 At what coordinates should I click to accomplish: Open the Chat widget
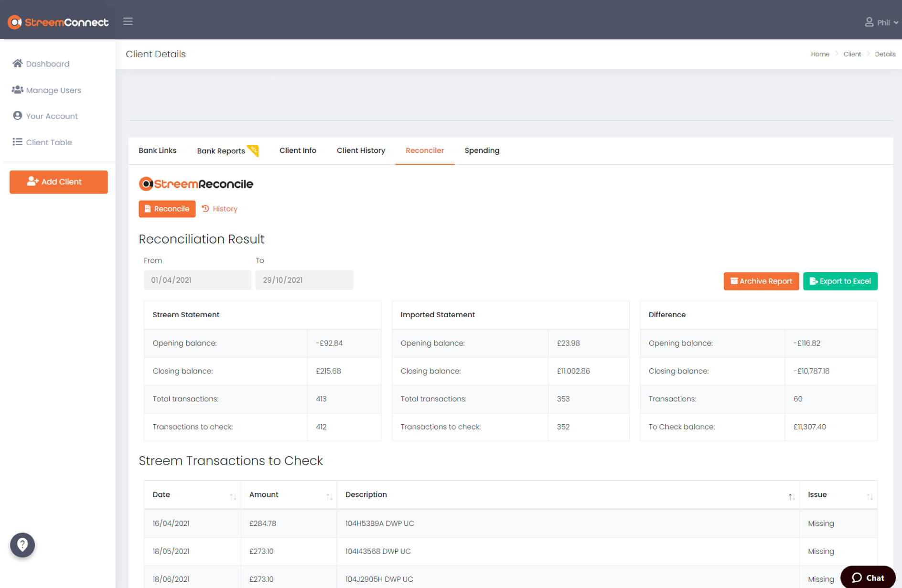pyautogui.click(x=868, y=577)
